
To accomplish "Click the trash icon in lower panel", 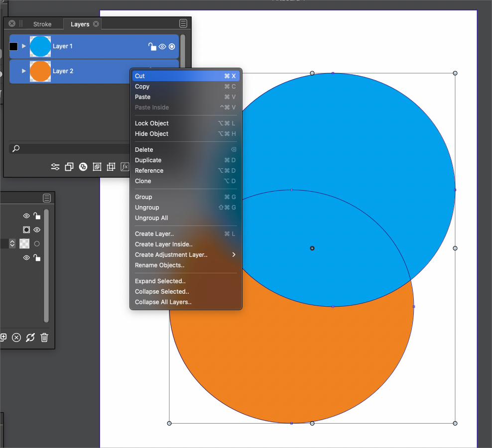I will [44, 337].
